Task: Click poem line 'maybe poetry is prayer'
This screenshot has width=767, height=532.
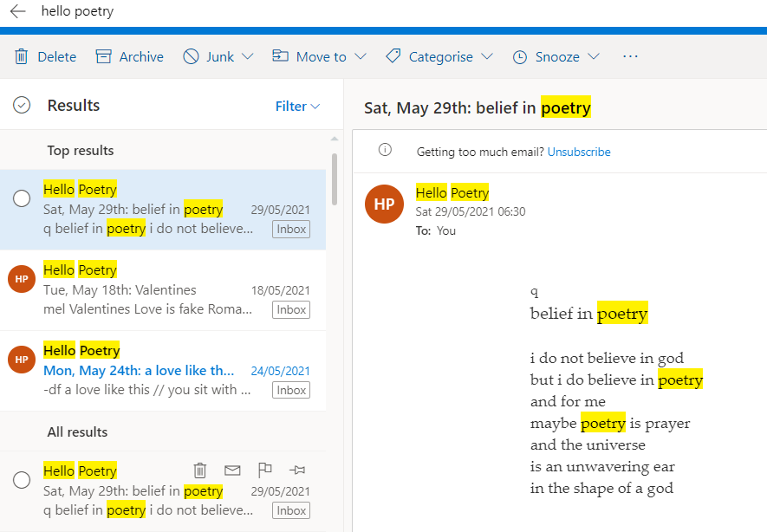Action: pos(610,423)
